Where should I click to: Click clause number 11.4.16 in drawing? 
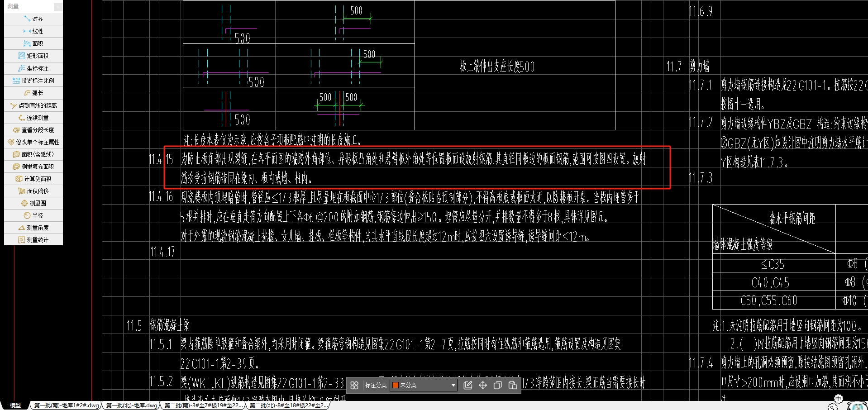[x=161, y=196]
